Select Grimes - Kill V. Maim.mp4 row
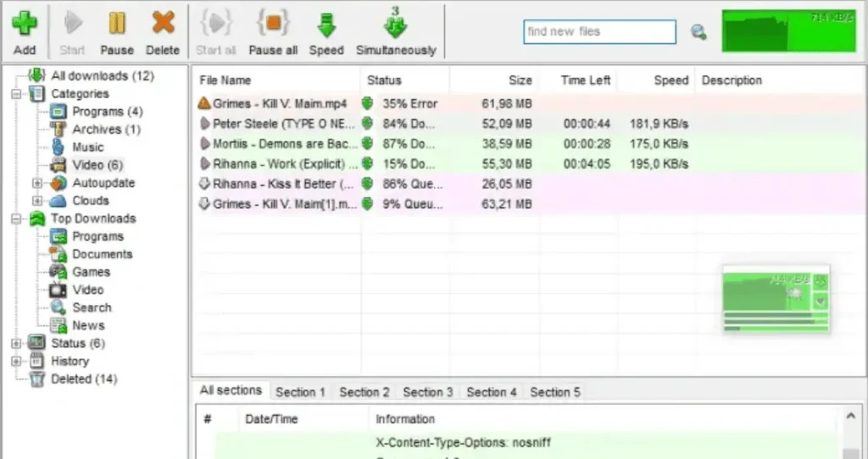 tap(529, 103)
